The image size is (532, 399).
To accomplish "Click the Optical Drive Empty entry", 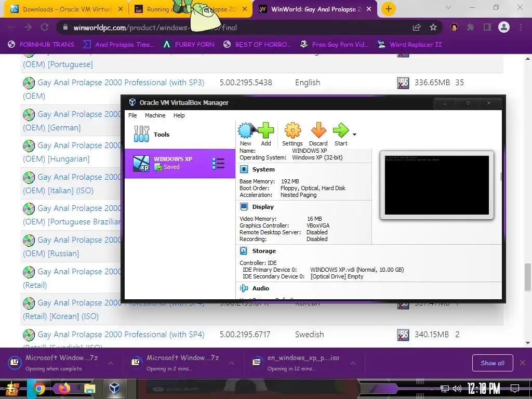I will (x=337, y=276).
